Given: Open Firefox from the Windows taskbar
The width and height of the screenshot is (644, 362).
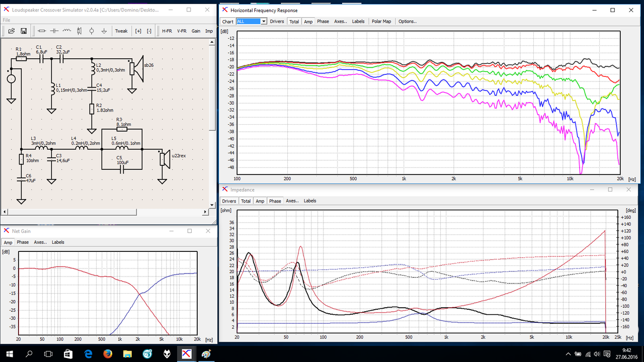Looking at the screenshot, I should (x=108, y=353).
